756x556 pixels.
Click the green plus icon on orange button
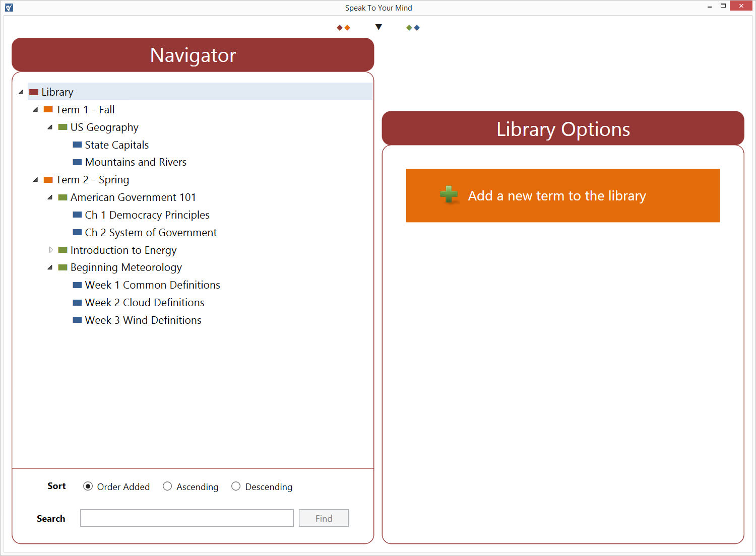pos(449,195)
